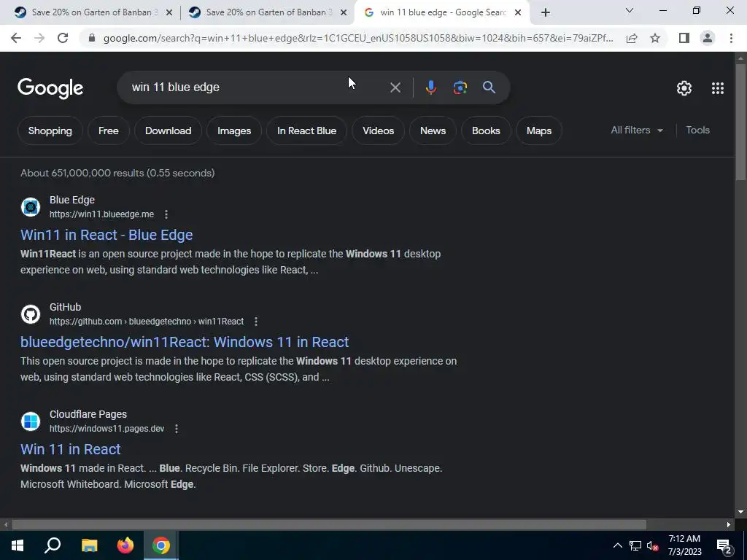747x560 pixels.
Task: Launch Firefox from the taskbar
Action: pos(125,545)
